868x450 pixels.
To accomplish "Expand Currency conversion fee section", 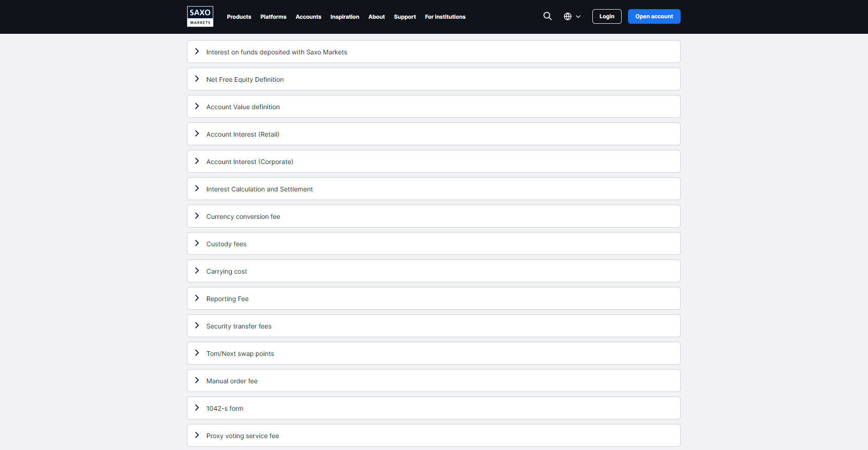I will click(x=433, y=216).
